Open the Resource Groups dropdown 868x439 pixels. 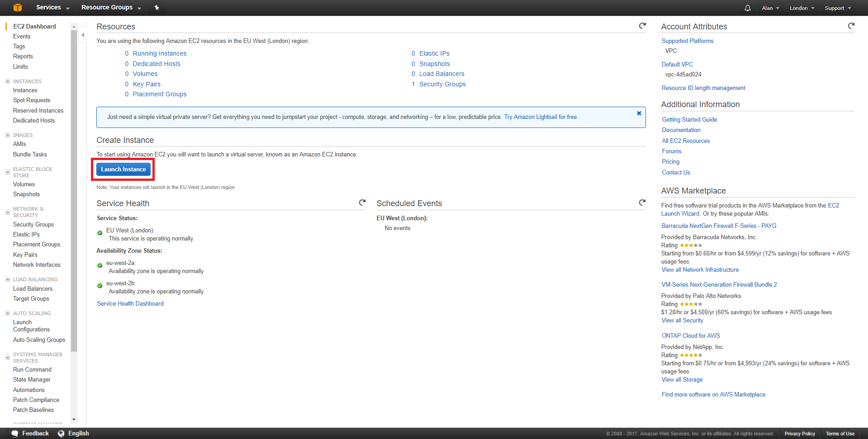point(111,8)
